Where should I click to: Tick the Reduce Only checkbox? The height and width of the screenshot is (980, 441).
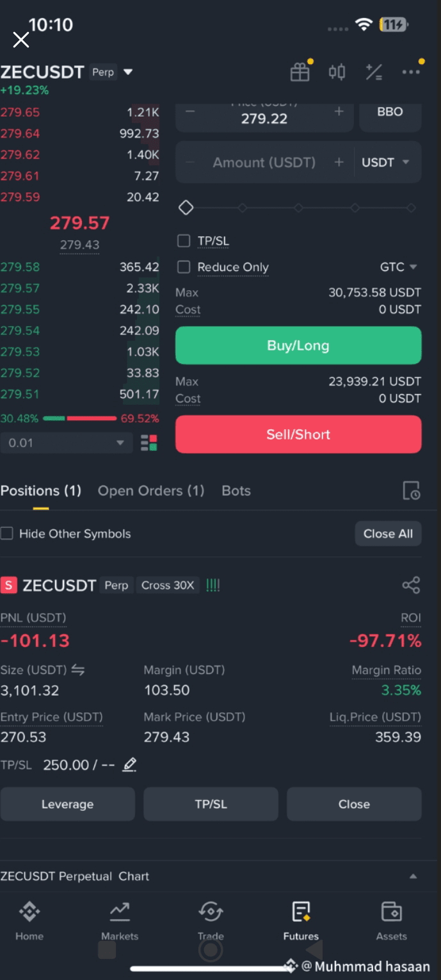pyautogui.click(x=184, y=266)
